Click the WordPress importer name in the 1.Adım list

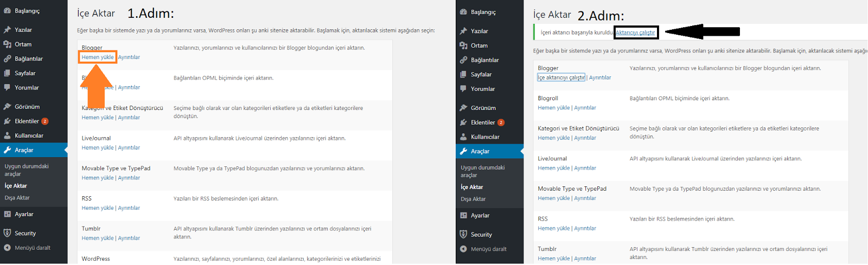tap(96, 258)
